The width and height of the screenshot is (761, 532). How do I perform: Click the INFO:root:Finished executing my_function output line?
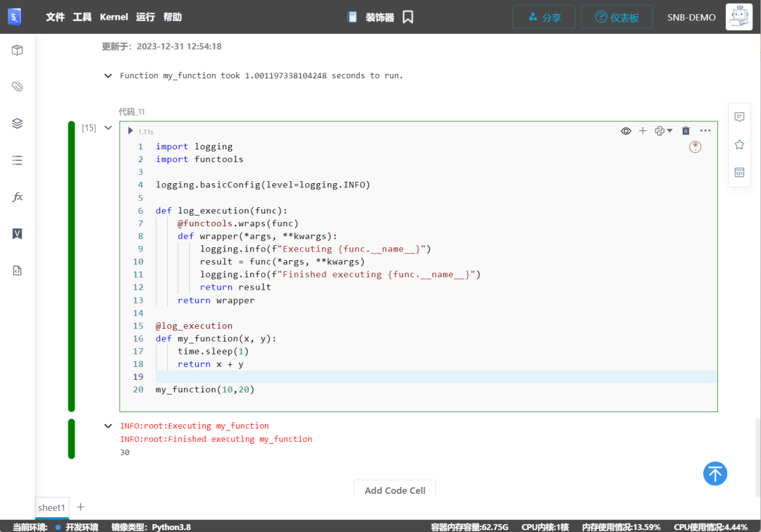point(216,439)
